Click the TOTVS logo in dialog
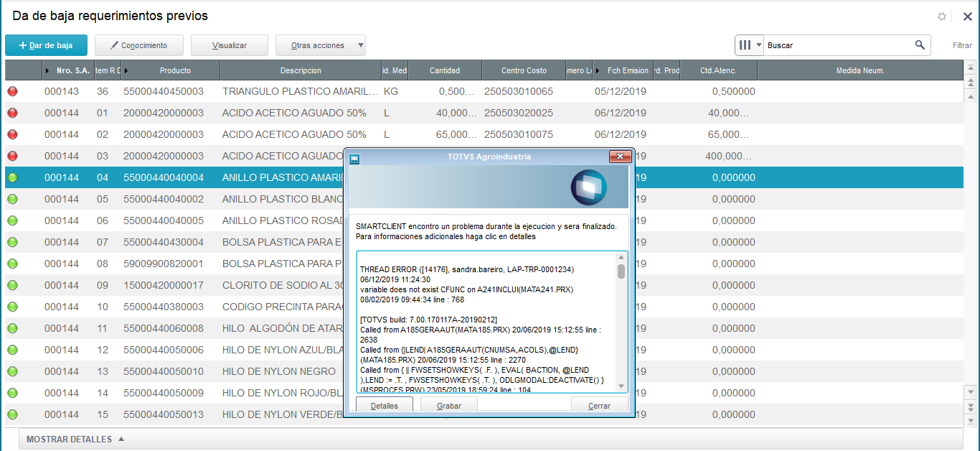 (588, 187)
